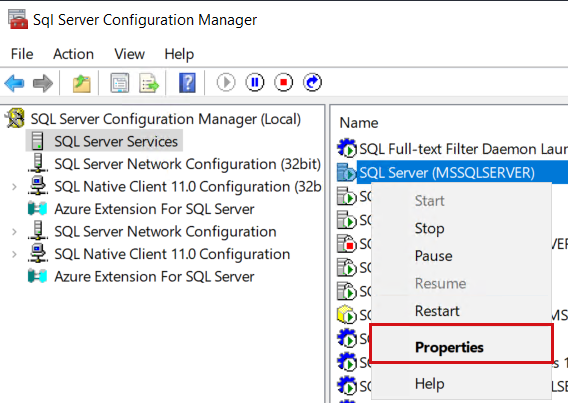Open the toolbar Properties sheet icon

120,83
